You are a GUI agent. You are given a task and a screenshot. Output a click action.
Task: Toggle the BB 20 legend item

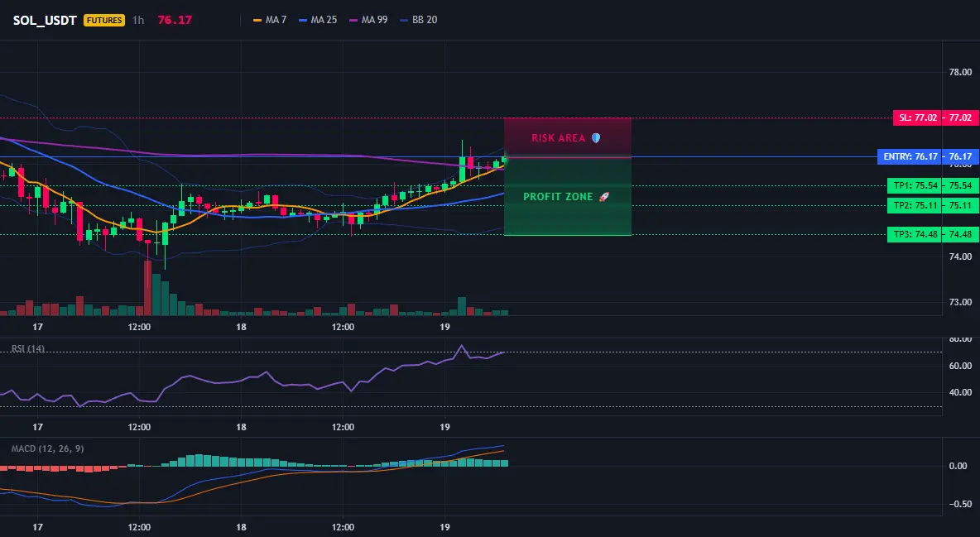tap(418, 20)
